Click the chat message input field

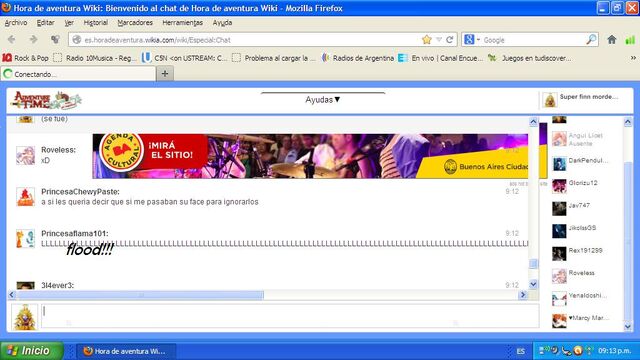tap(290, 316)
